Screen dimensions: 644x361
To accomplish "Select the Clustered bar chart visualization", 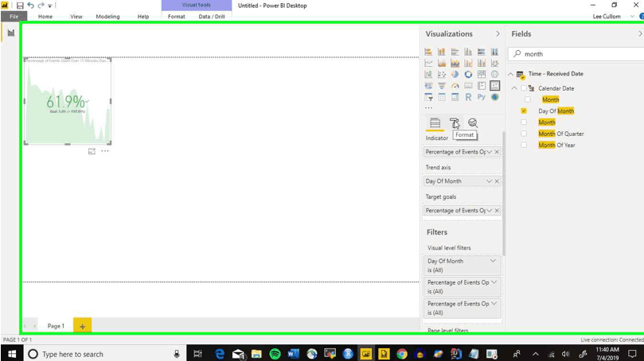I will click(x=455, y=52).
